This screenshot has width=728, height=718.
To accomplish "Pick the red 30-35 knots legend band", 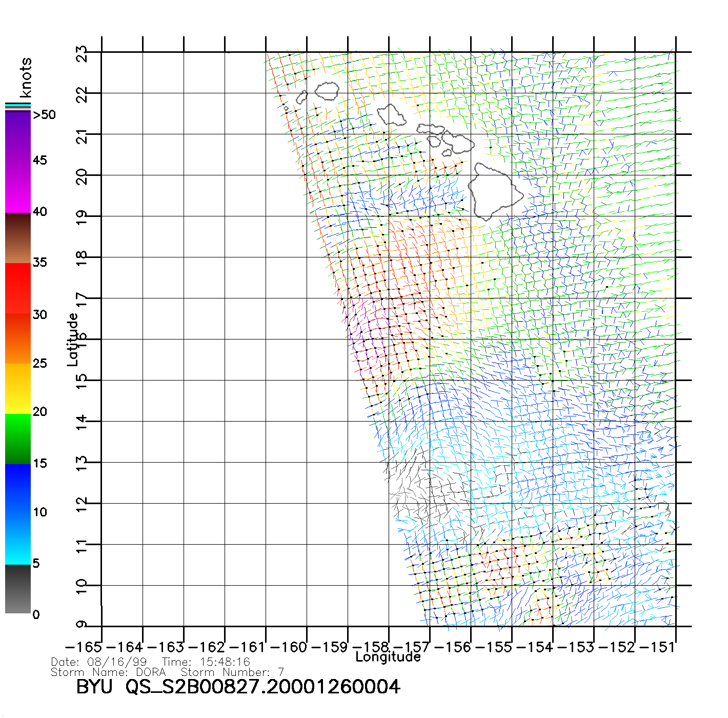I will click(x=18, y=288).
